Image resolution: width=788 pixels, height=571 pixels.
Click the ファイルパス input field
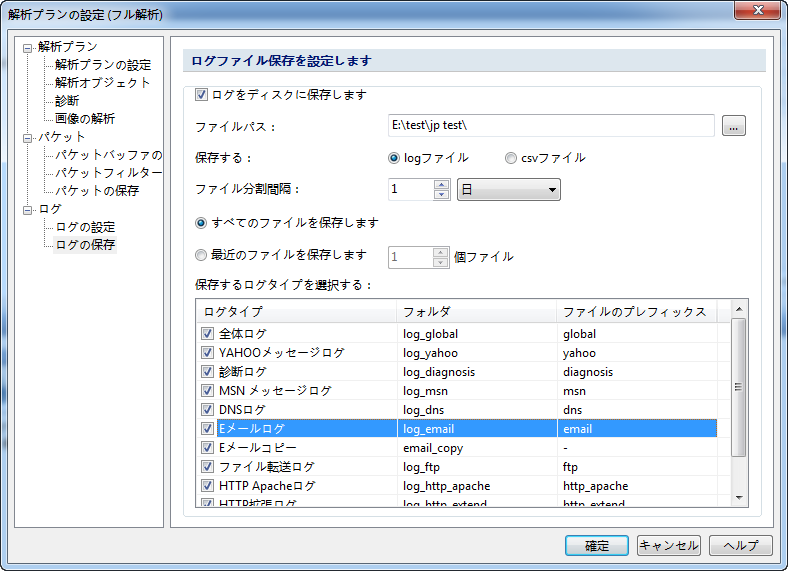pos(551,125)
